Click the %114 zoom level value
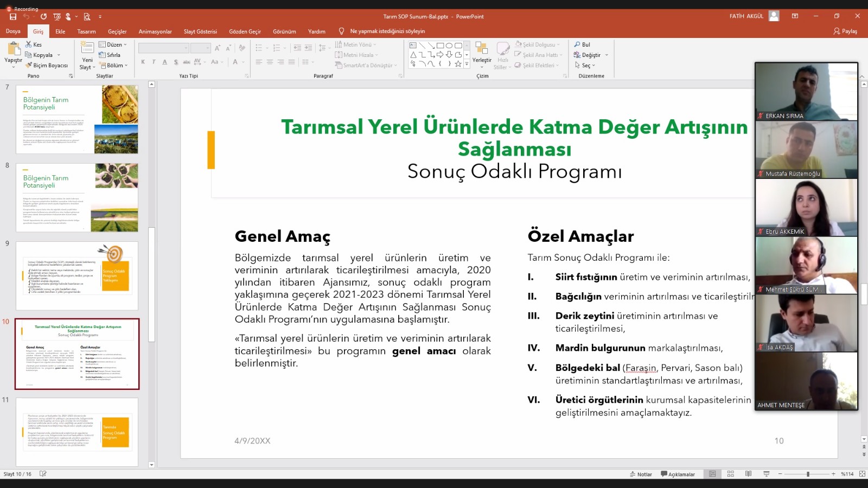The image size is (868, 488). click(x=847, y=474)
